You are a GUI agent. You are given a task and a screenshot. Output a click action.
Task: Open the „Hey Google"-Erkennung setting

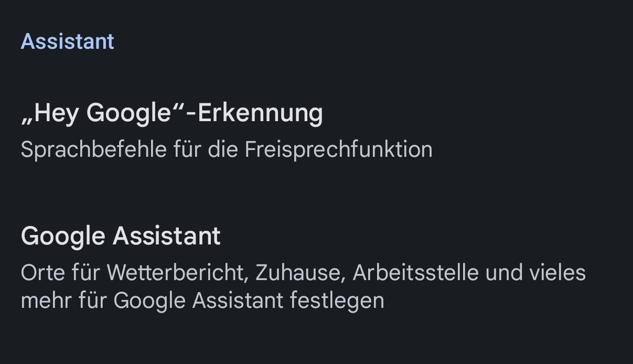click(x=171, y=113)
